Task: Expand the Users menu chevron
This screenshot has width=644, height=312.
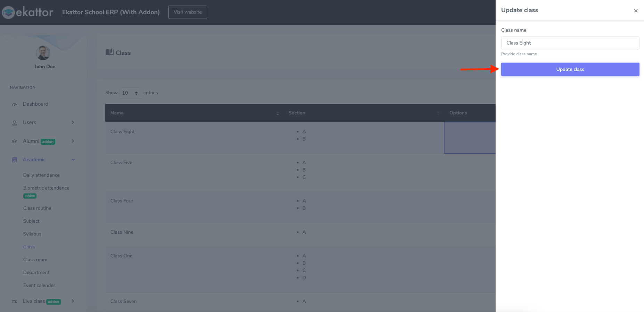Action: coord(73,122)
